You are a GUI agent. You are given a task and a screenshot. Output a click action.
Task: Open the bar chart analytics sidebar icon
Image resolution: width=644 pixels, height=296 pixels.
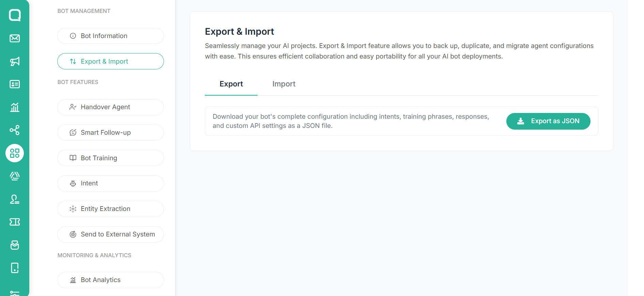(15, 107)
